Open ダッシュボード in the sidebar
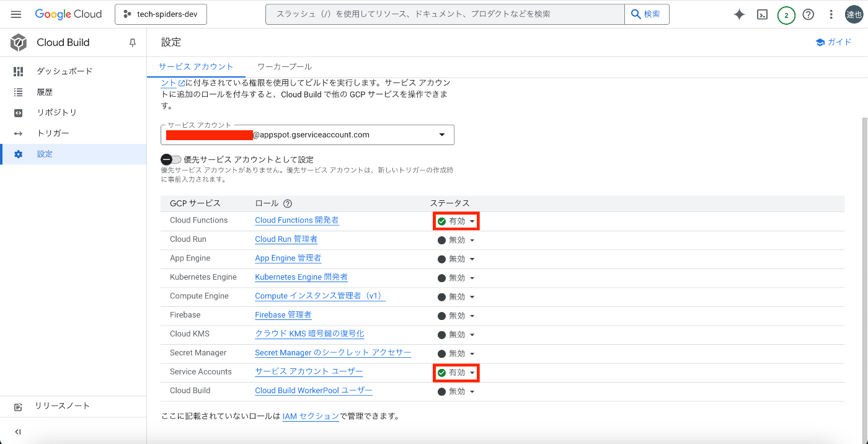The height and width of the screenshot is (444, 868). pyautogui.click(x=73, y=71)
